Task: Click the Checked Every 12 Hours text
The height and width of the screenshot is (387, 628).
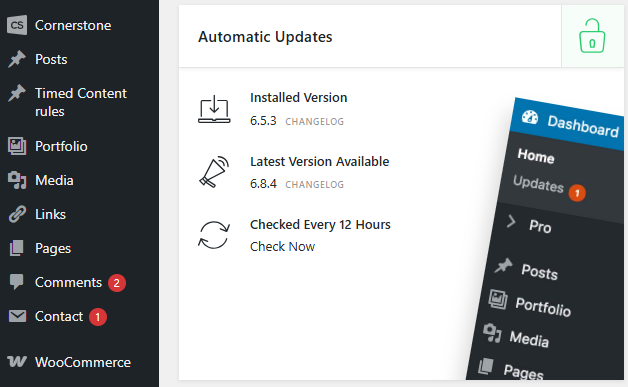Action: click(320, 224)
